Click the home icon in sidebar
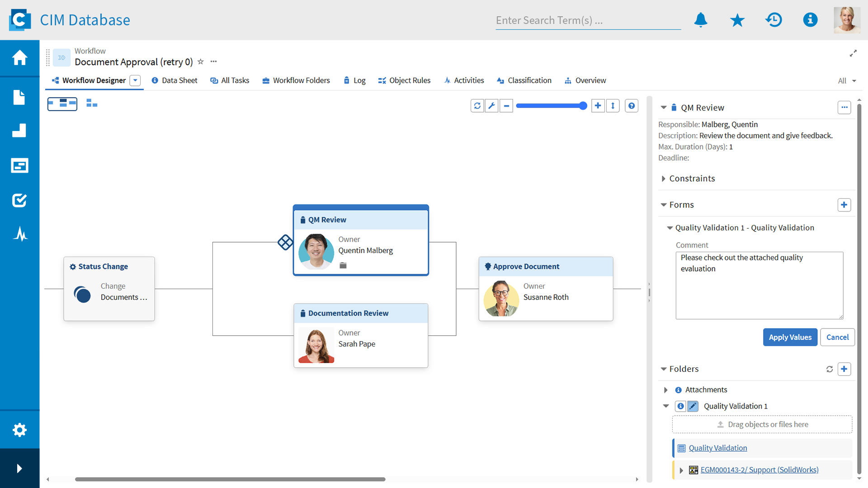 pos(19,58)
